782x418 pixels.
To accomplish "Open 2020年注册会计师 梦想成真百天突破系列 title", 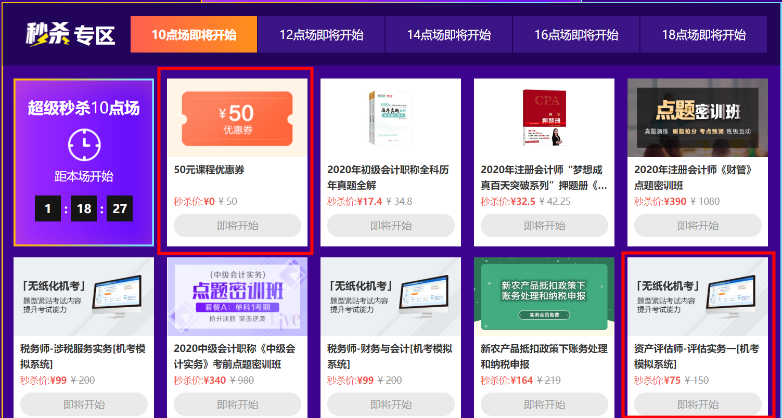I will pos(544,178).
